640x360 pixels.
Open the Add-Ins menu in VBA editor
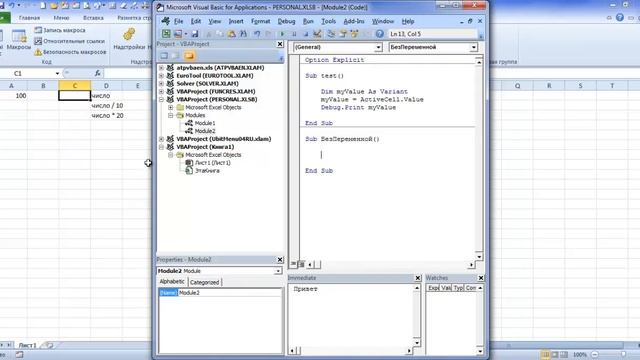click(354, 21)
